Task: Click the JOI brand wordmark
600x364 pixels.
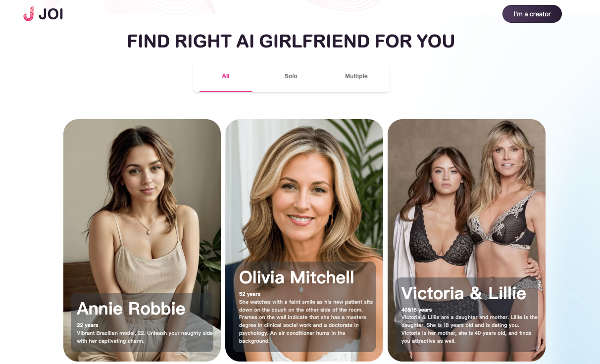Action: point(50,14)
